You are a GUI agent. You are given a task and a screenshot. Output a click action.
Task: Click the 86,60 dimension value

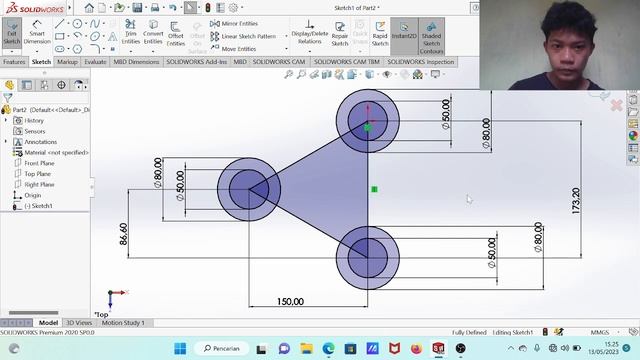click(123, 234)
